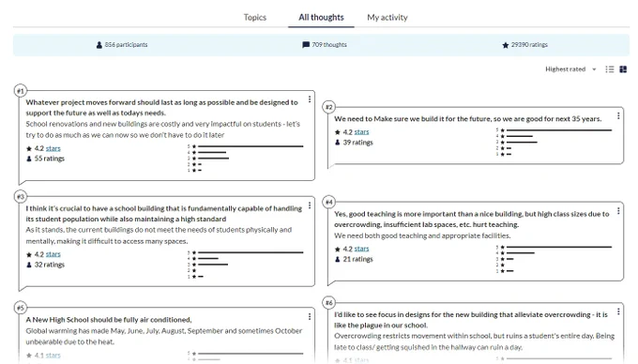Click "709 thoughts" text
Image resolution: width=638 pixels, height=364 pixels.
click(x=329, y=45)
